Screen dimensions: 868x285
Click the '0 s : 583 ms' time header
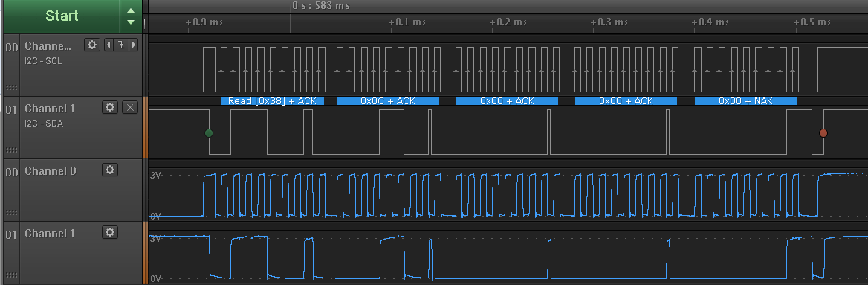(321, 6)
